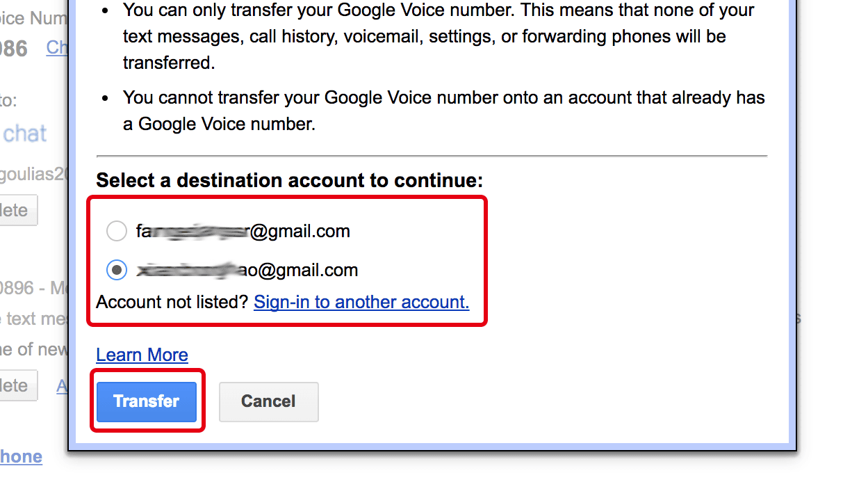Click the 'goulias' text behind the dialog
The image size is (868, 489).
click(33, 174)
